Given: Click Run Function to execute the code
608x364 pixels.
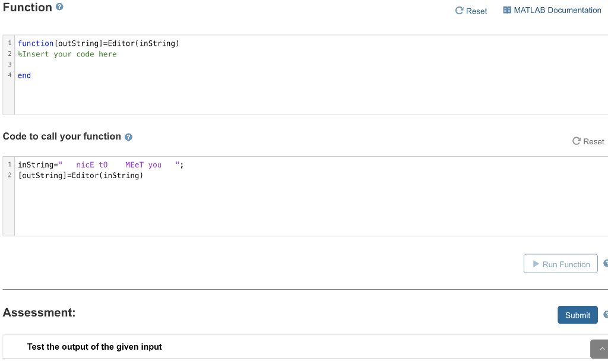Looking at the screenshot, I should [x=560, y=263].
